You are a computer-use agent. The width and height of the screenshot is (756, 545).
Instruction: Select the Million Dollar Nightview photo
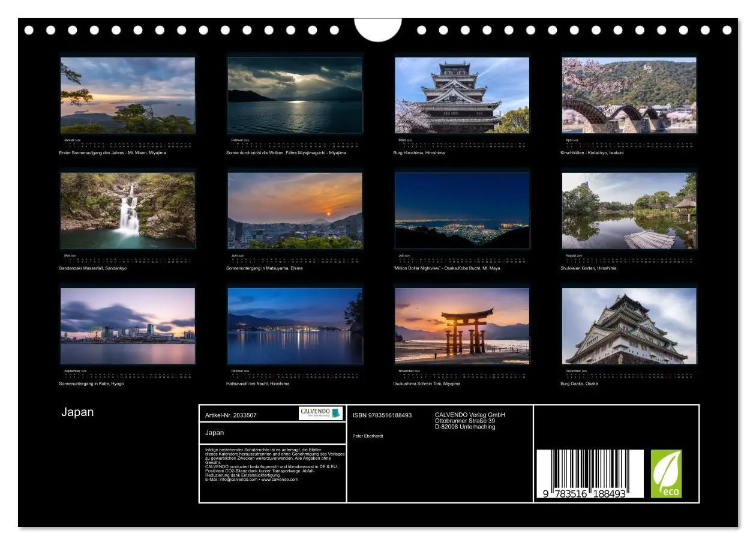pos(462,211)
